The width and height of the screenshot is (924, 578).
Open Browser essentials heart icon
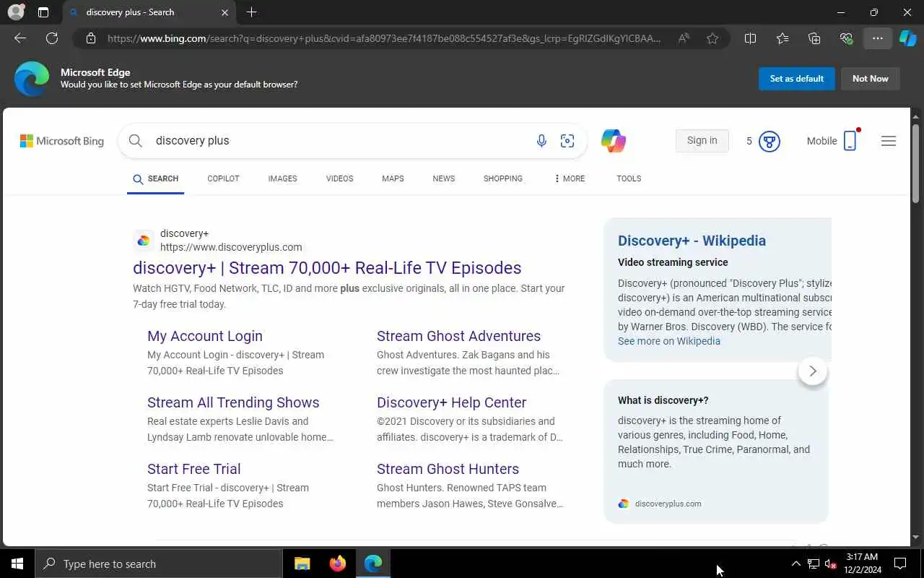846,38
